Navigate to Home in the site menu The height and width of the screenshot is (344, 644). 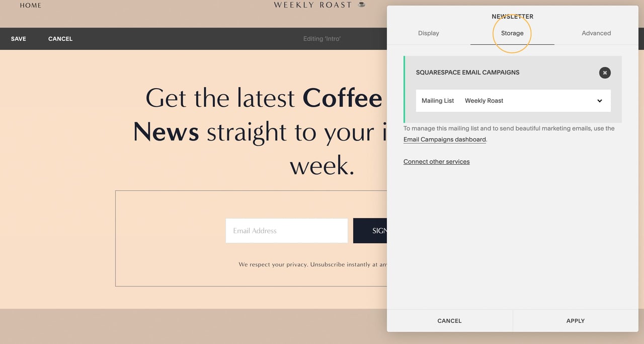coord(30,5)
